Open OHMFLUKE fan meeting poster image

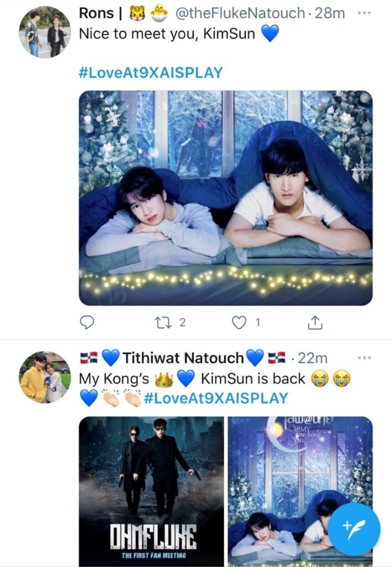[x=151, y=491]
